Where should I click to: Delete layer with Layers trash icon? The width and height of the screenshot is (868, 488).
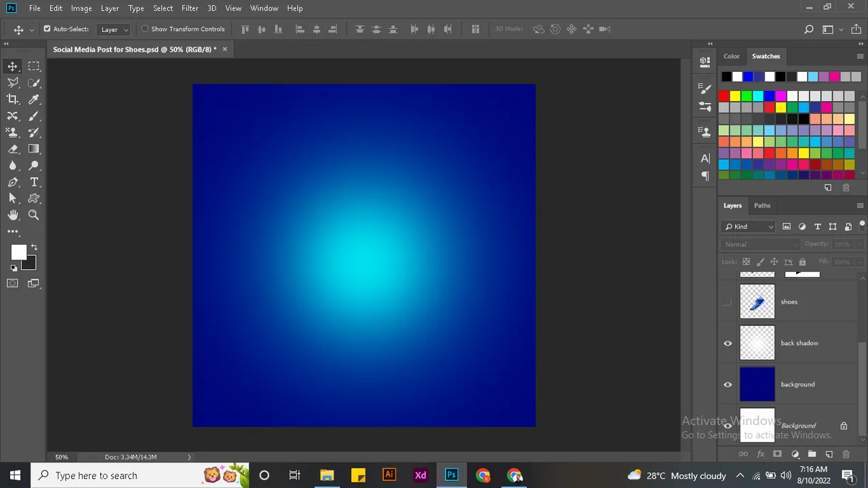pos(846,454)
